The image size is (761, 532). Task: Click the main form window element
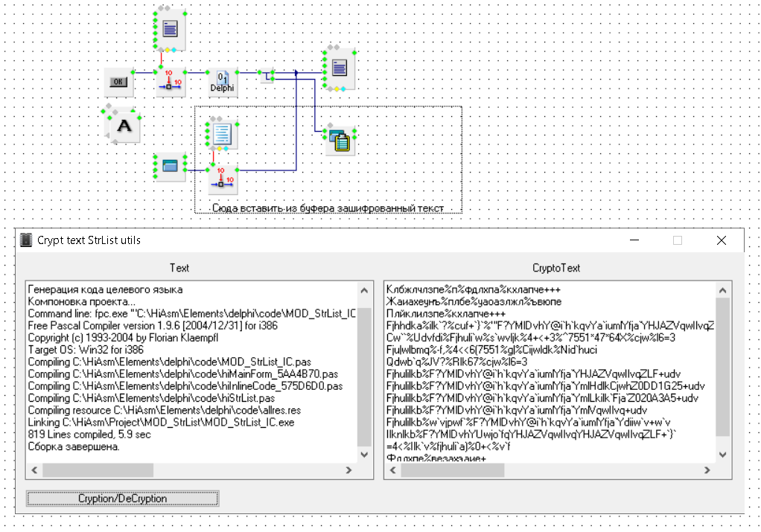point(169,167)
